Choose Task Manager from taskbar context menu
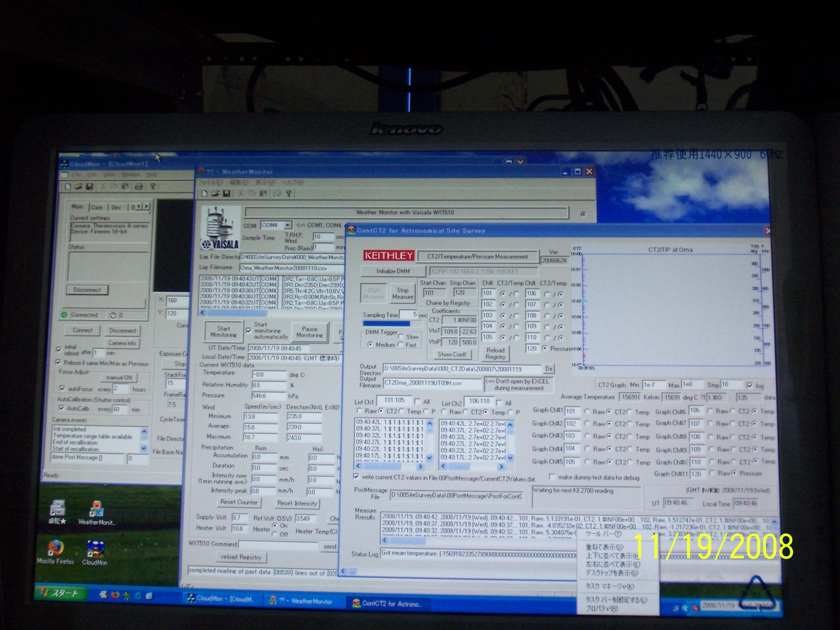 [x=609, y=586]
